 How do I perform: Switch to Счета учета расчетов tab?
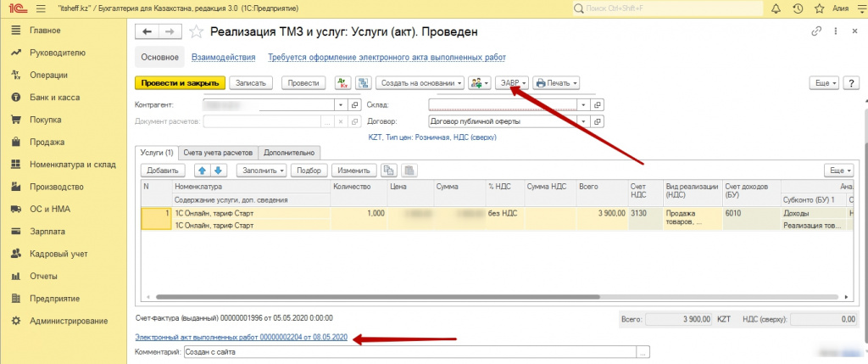point(220,153)
